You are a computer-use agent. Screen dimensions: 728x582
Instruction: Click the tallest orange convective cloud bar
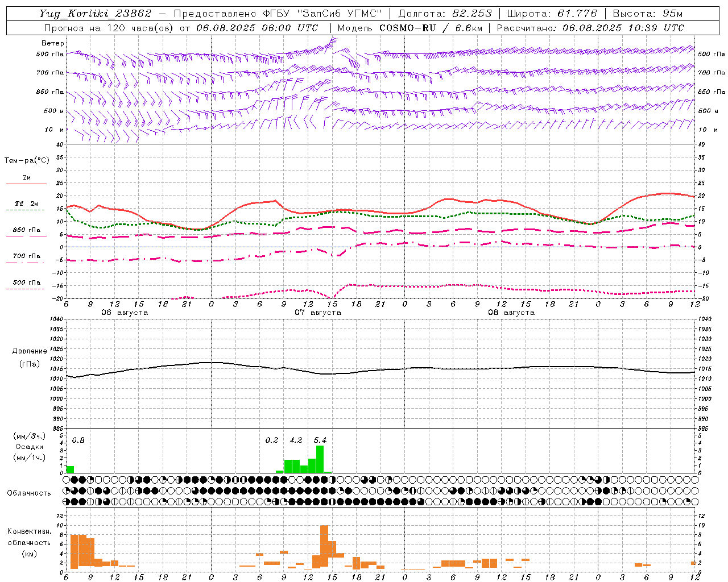324,546
